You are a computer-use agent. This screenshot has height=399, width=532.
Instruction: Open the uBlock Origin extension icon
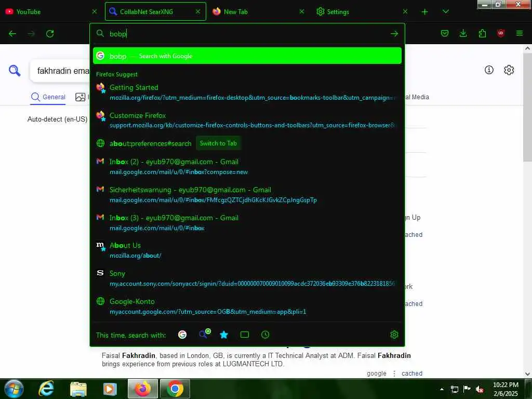(500, 33)
